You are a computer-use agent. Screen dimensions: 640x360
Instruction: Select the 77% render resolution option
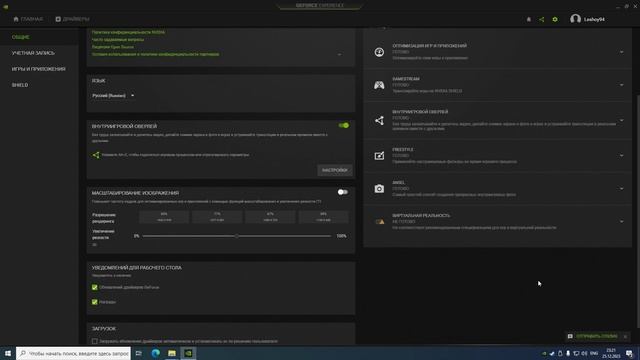point(217,217)
